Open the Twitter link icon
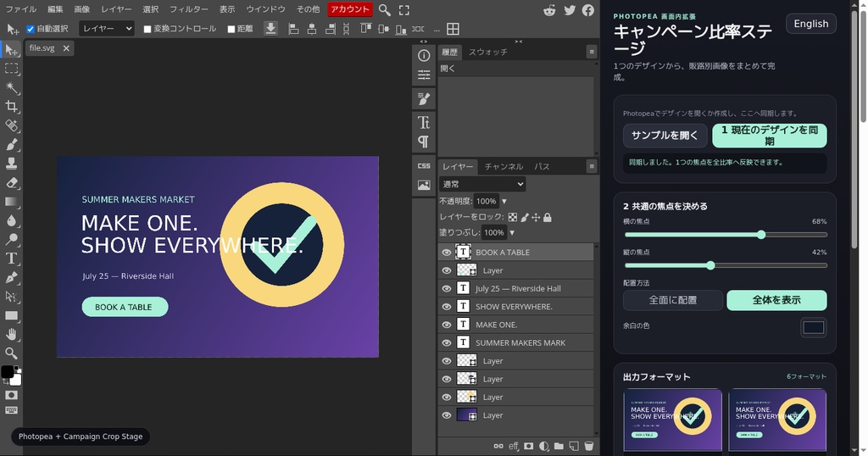Image resolution: width=868 pixels, height=456 pixels. click(x=570, y=10)
